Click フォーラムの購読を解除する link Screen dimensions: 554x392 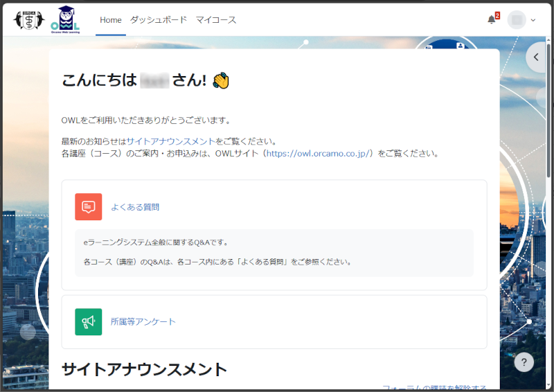434,388
